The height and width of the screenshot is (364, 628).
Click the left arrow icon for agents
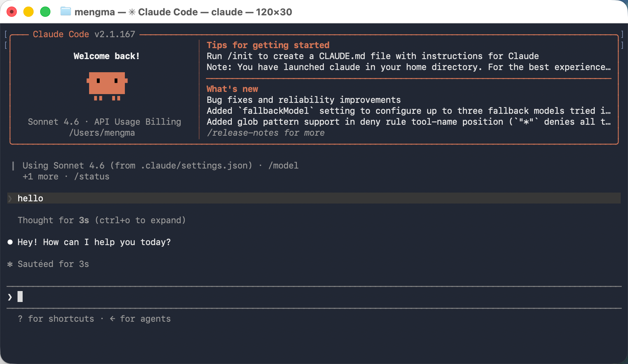point(112,319)
